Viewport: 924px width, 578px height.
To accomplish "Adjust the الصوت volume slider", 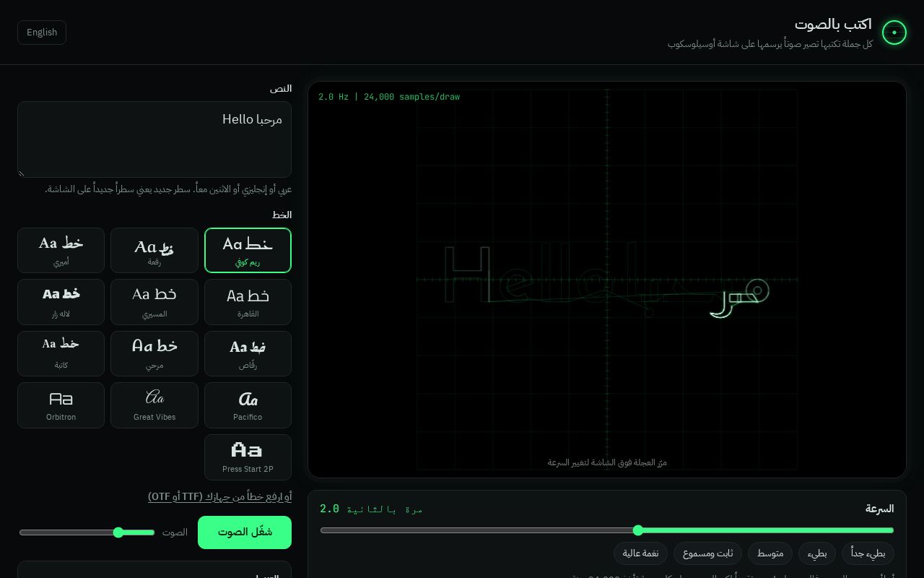I will (x=87, y=532).
